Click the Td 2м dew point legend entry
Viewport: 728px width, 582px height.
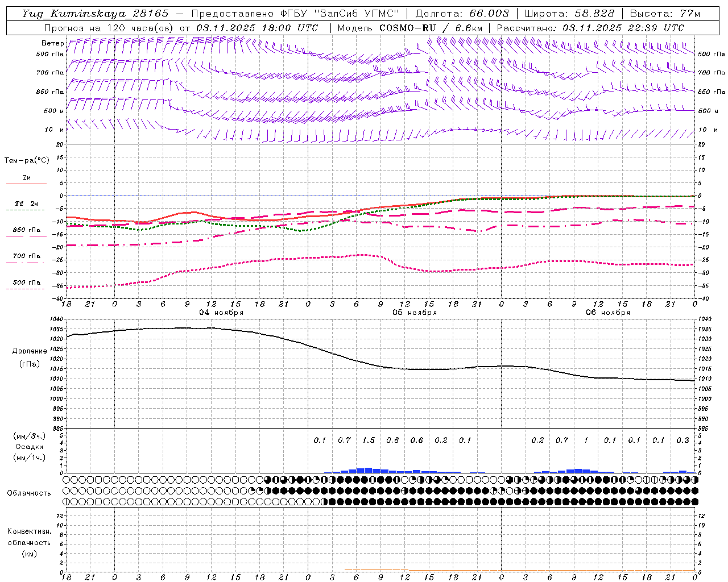[x=26, y=203]
